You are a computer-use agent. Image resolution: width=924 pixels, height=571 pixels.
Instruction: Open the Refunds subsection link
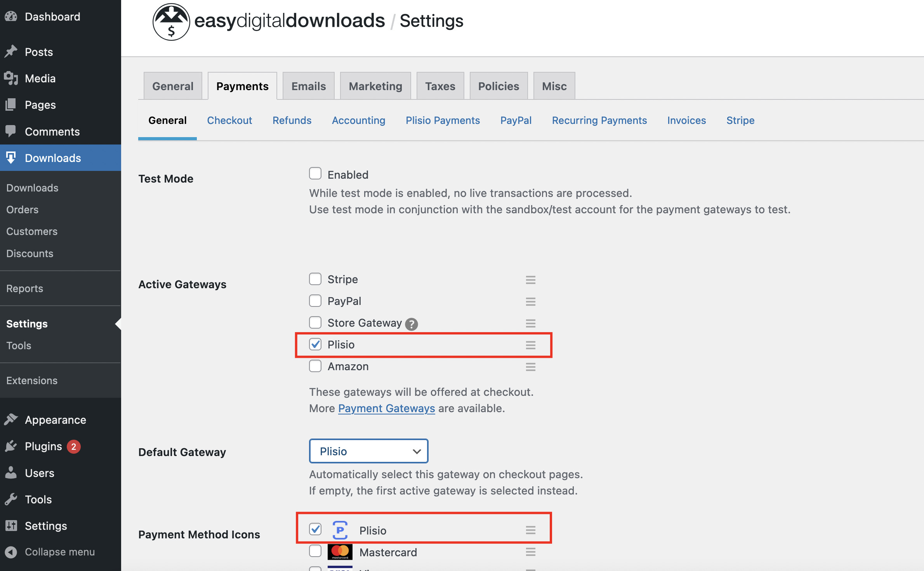pyautogui.click(x=292, y=120)
